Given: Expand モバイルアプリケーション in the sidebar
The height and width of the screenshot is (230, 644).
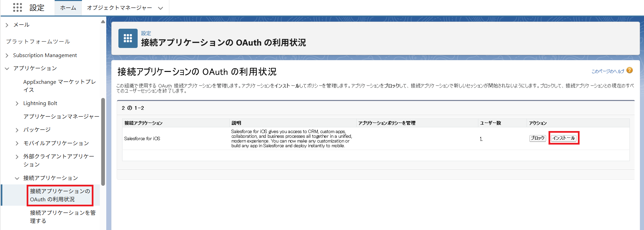Looking at the screenshot, I should click(17, 144).
